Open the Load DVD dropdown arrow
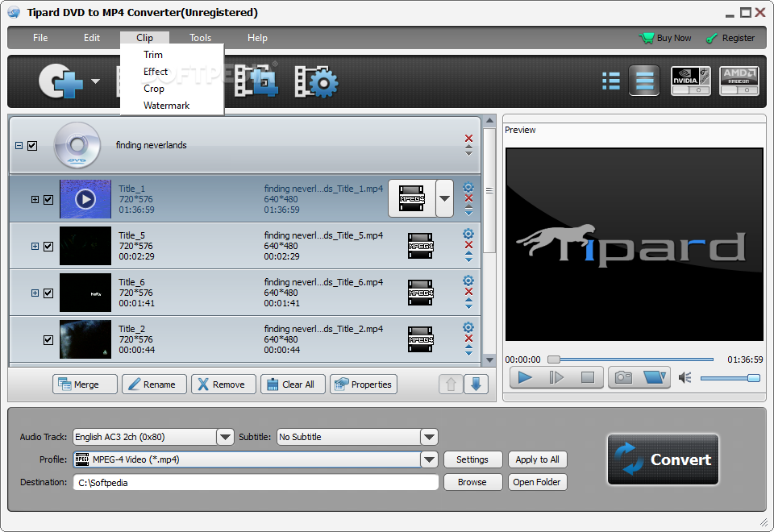Viewport: 774px width, 532px height. [95, 81]
